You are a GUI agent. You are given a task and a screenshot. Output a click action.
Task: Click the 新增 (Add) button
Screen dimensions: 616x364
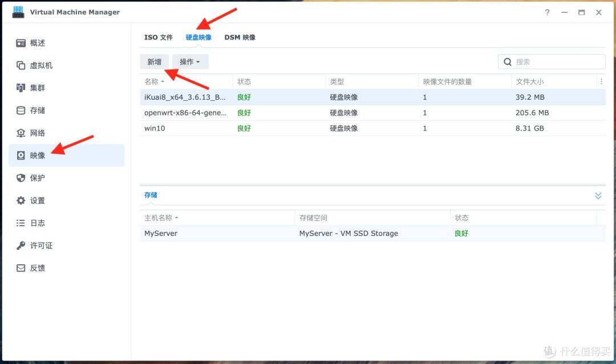(x=154, y=61)
